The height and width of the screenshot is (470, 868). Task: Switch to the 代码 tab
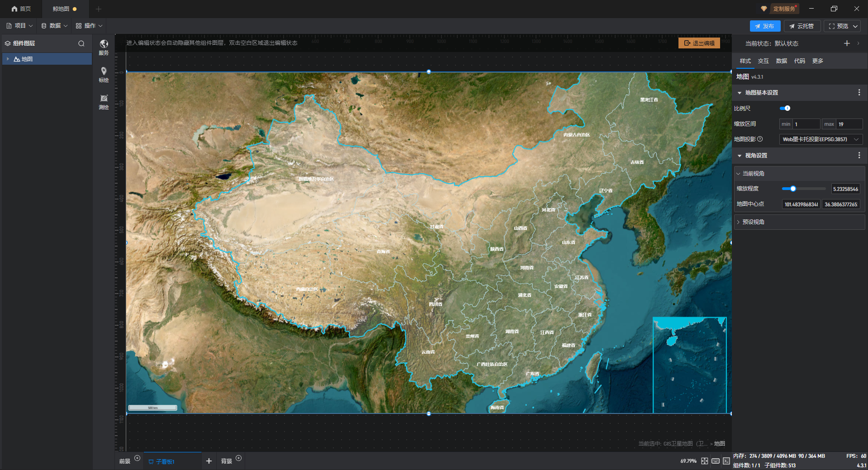(799, 61)
